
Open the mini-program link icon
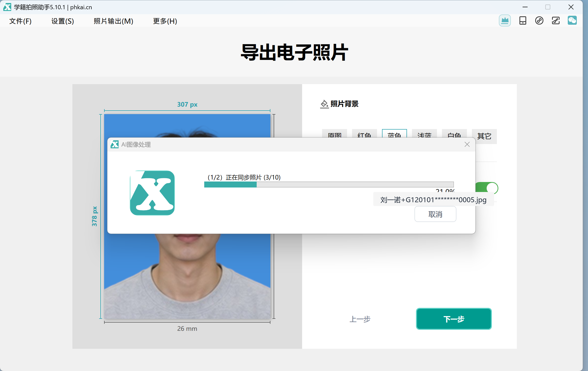tap(539, 20)
